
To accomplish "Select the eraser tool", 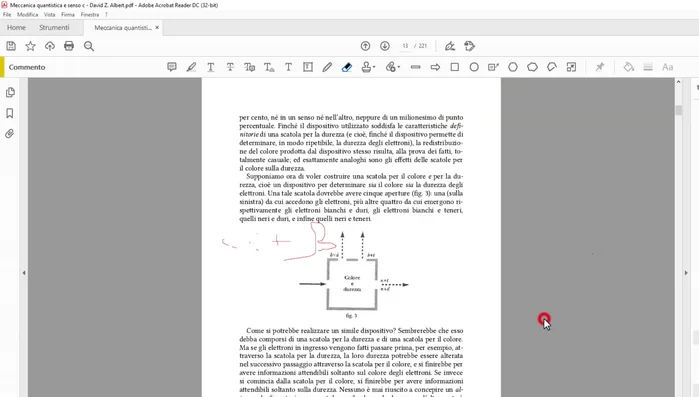I will tap(347, 67).
